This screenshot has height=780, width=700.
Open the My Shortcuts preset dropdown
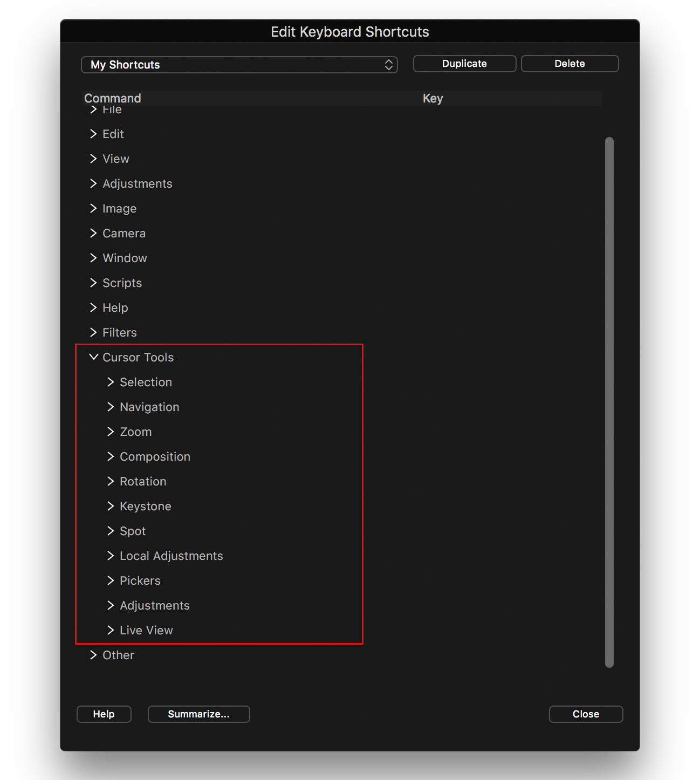coord(239,65)
